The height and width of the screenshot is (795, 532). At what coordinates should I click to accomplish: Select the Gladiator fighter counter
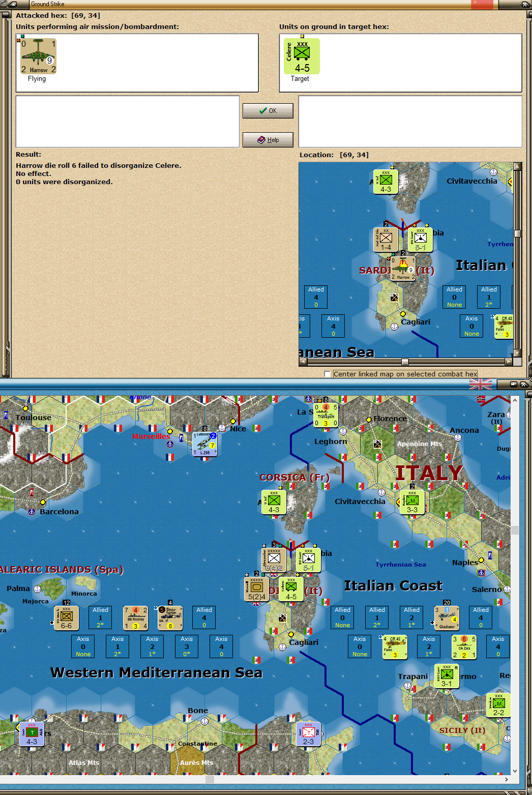446,618
